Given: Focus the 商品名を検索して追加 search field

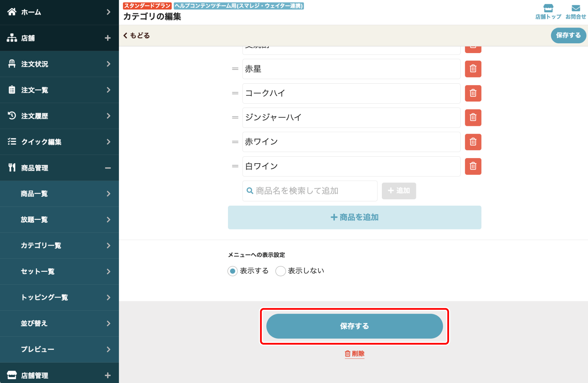Looking at the screenshot, I should (310, 191).
